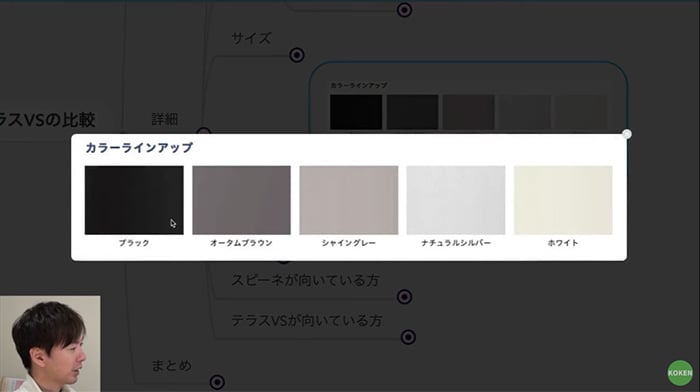The width and height of the screenshot is (700, 392).
Task: Open the 詳細 mind map topic
Action: [x=165, y=119]
